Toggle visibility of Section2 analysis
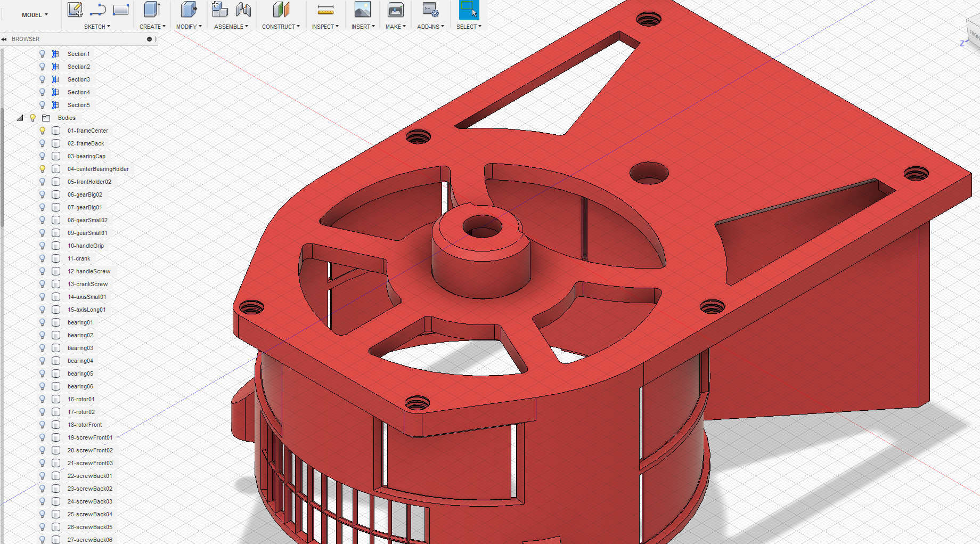The width and height of the screenshot is (980, 544). click(x=43, y=67)
